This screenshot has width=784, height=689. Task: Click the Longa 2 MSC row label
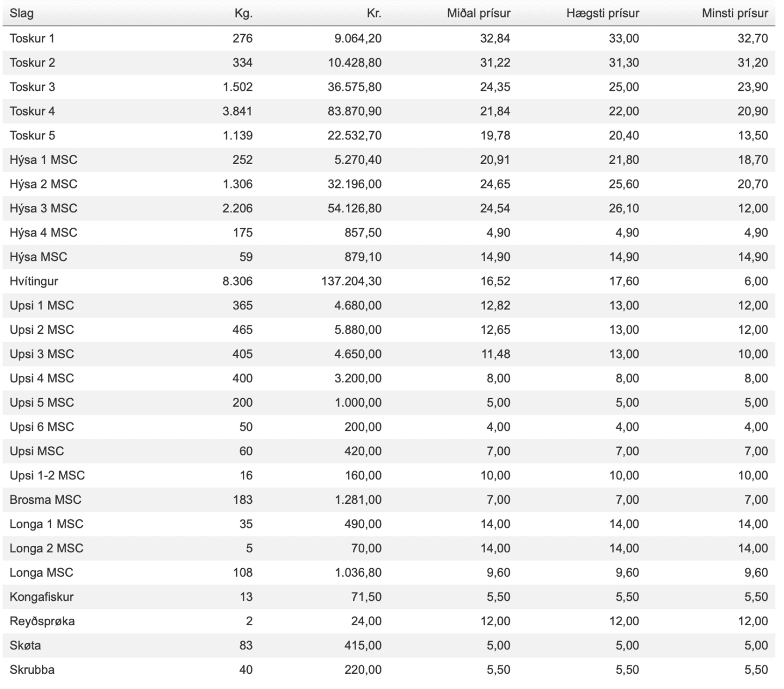click(x=46, y=548)
